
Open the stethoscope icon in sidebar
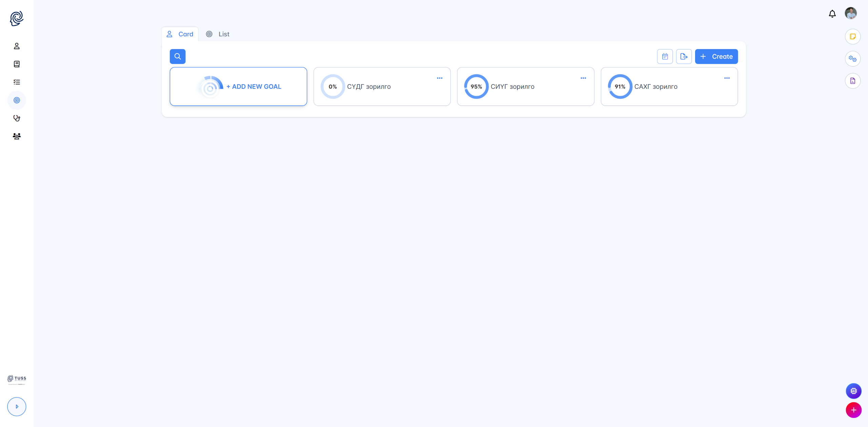click(x=17, y=118)
